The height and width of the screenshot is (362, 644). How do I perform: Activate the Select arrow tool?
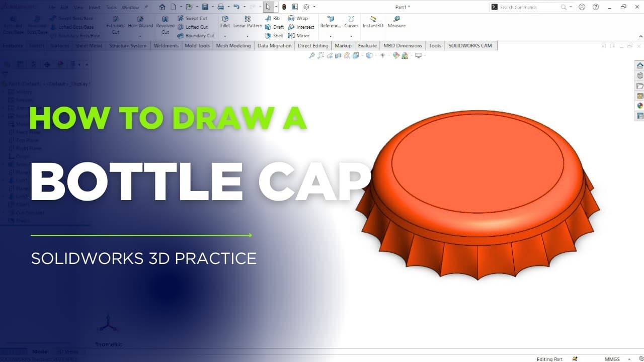tap(268, 7)
